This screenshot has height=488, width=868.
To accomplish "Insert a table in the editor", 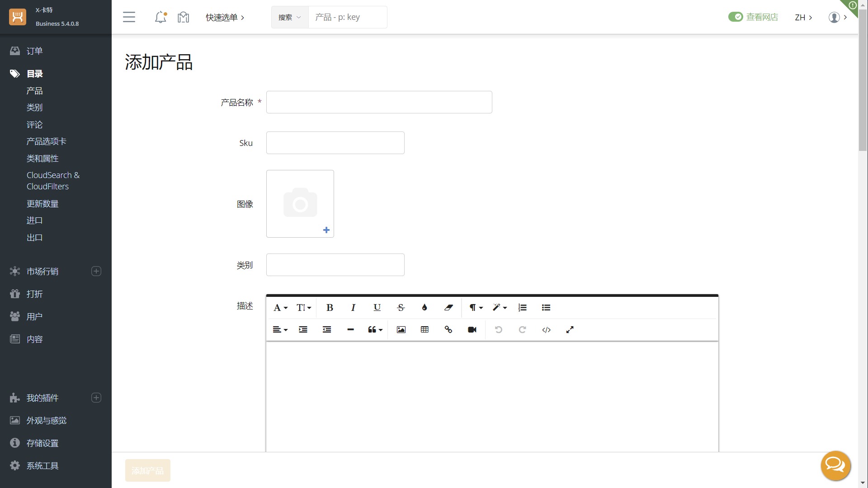I will [x=425, y=330].
